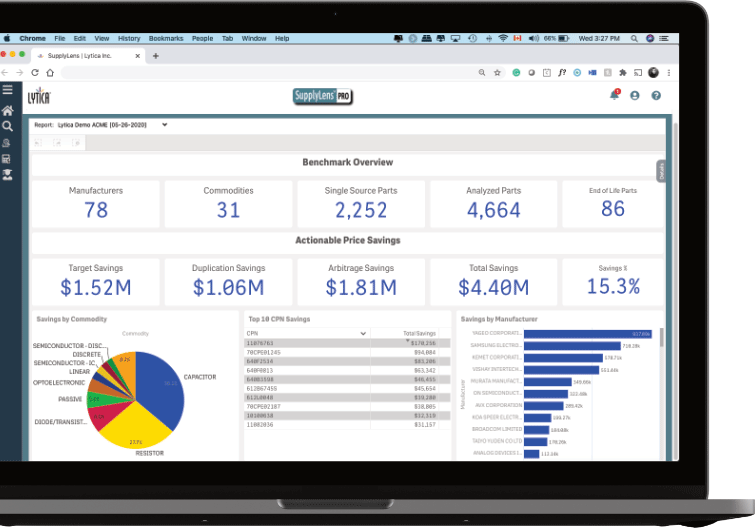Open Wi-Fi status menu
756x528 pixels.
pyautogui.click(x=503, y=38)
